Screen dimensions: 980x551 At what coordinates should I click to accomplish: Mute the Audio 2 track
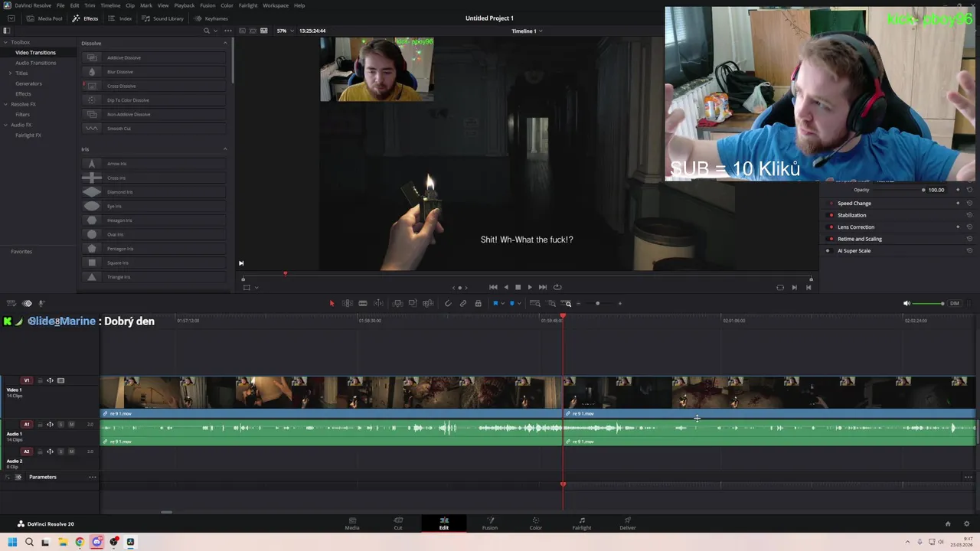coord(71,452)
